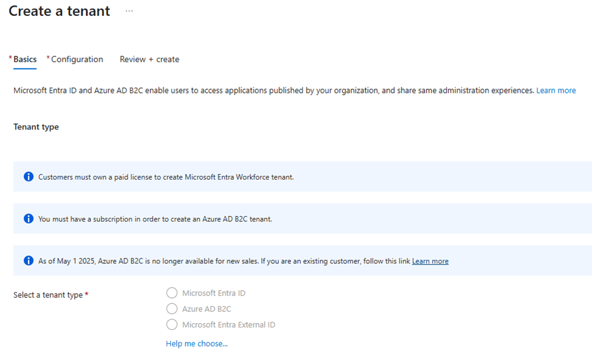
Task: Select the Microsoft Entra ID radio button
Action: coord(172,292)
